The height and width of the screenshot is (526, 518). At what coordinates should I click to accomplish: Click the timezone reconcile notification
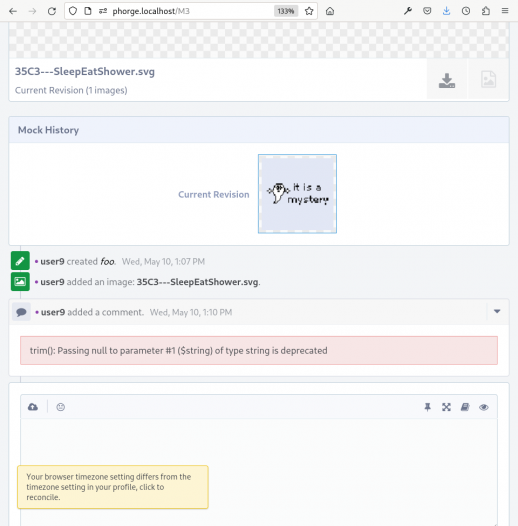point(113,487)
